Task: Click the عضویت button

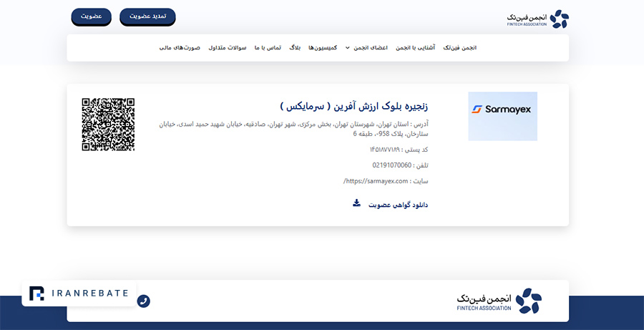Action: tap(91, 16)
